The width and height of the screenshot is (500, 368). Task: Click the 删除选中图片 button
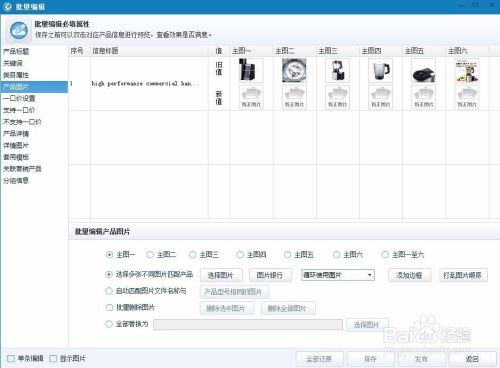(x=227, y=308)
